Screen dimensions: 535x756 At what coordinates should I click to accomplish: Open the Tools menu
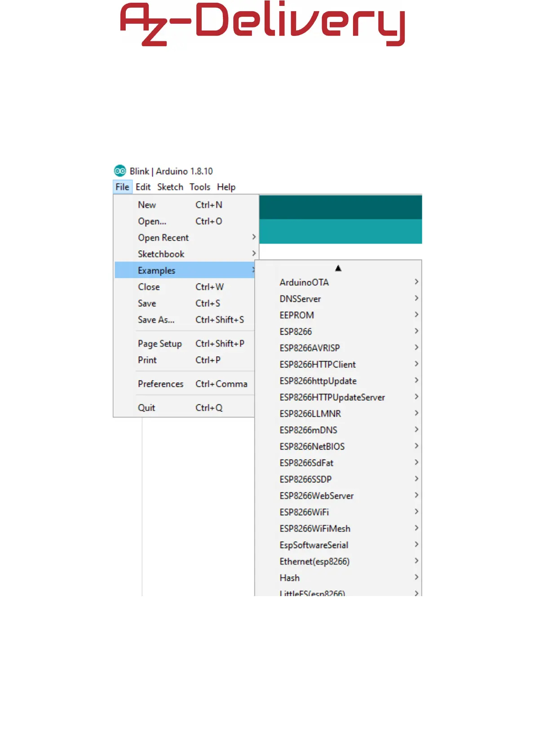click(200, 187)
